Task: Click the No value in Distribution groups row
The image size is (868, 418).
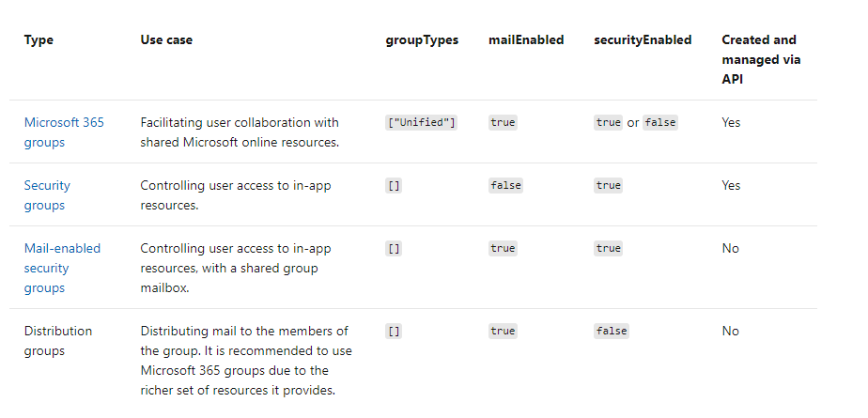Action: coord(730,331)
